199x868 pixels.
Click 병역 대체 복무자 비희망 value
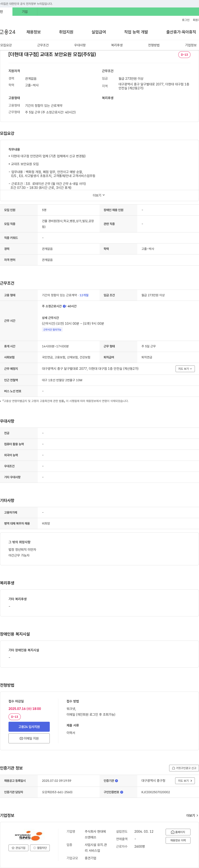tap(46, 524)
